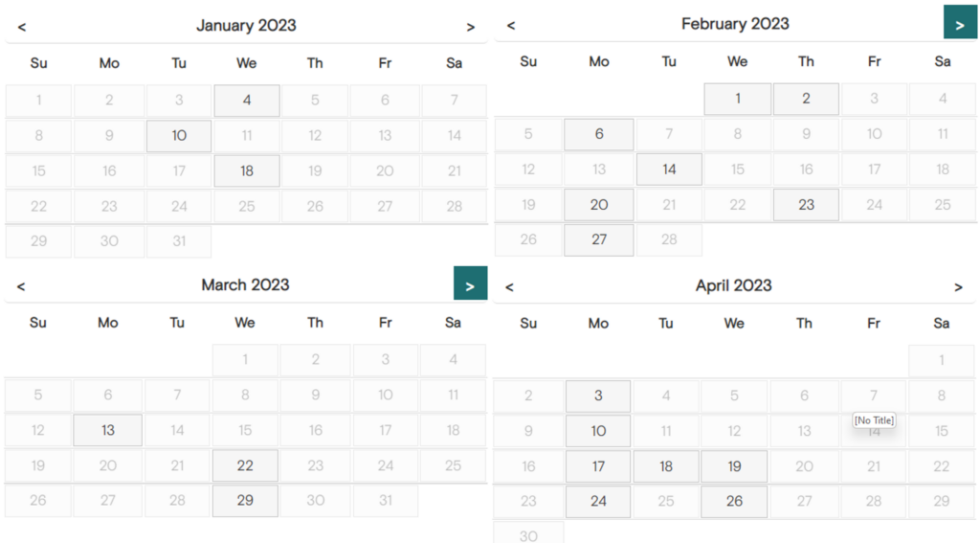980x543 pixels.
Task: Choose January 18 date
Action: pos(247,170)
